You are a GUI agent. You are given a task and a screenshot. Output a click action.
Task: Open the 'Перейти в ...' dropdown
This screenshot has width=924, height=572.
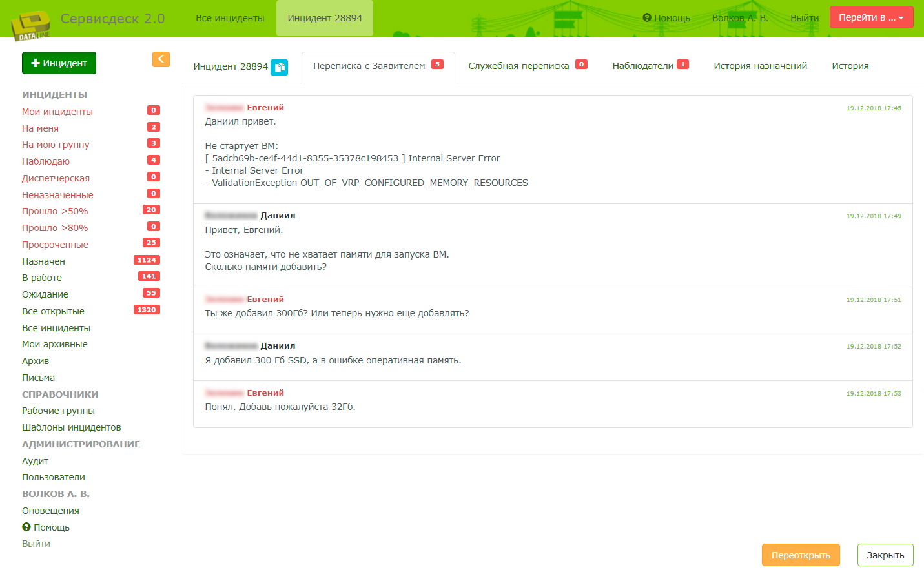tap(871, 17)
